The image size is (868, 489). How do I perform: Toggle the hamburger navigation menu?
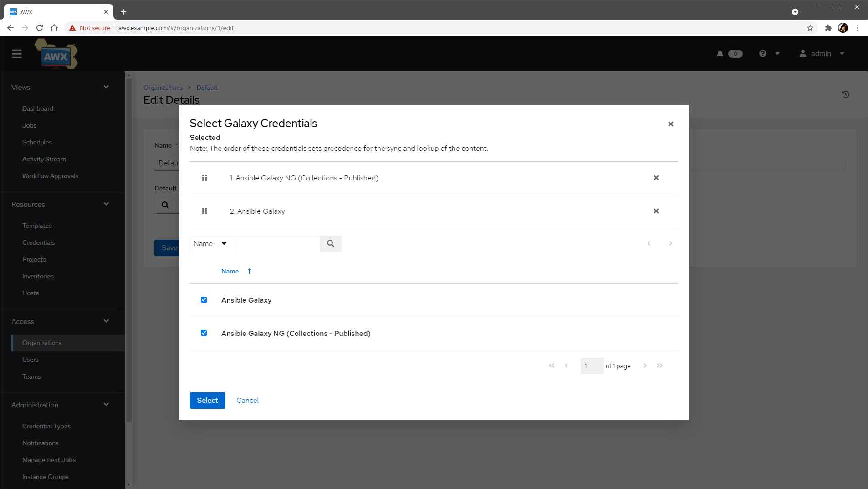17,54
